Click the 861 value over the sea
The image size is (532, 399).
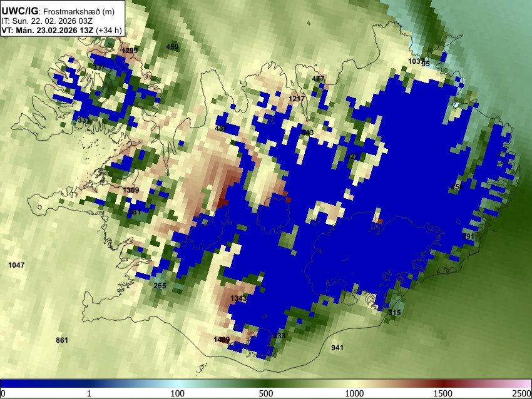[62, 340]
